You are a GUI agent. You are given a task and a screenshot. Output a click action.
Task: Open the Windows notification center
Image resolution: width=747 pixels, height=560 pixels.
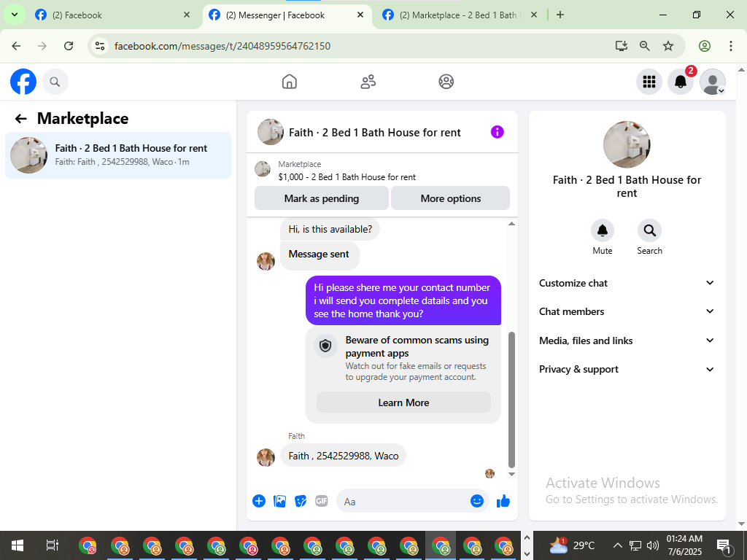pyautogui.click(x=723, y=545)
